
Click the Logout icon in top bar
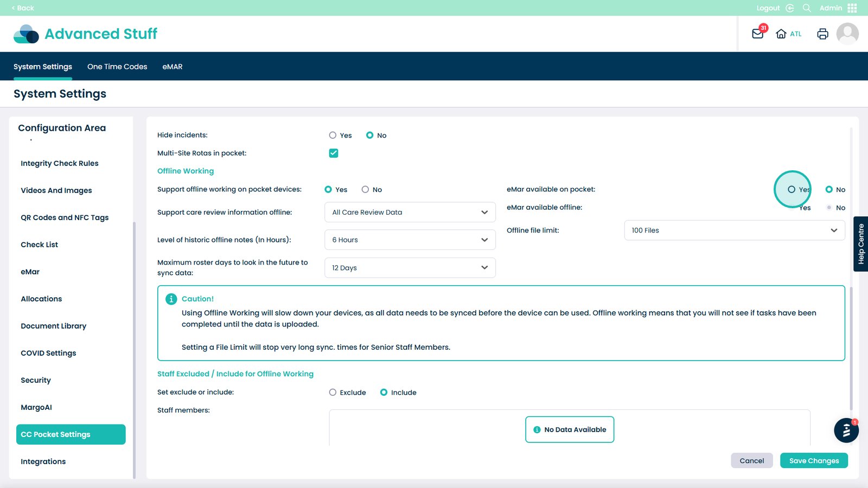(790, 8)
